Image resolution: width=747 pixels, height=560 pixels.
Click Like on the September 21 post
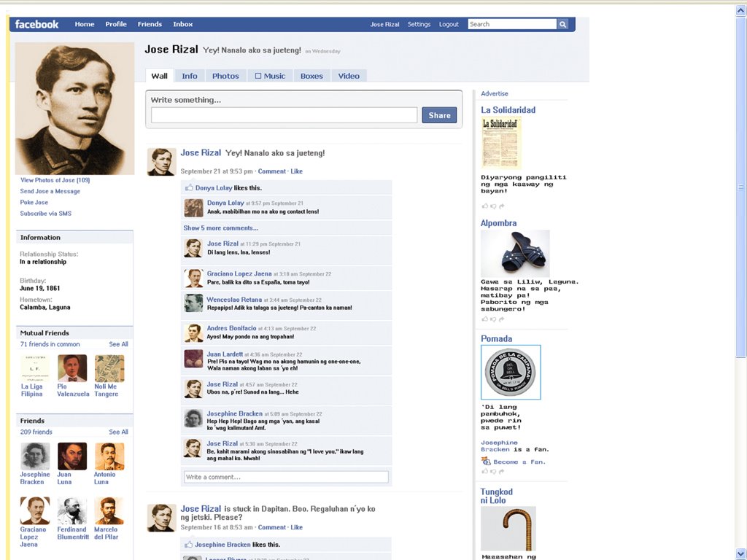click(296, 171)
